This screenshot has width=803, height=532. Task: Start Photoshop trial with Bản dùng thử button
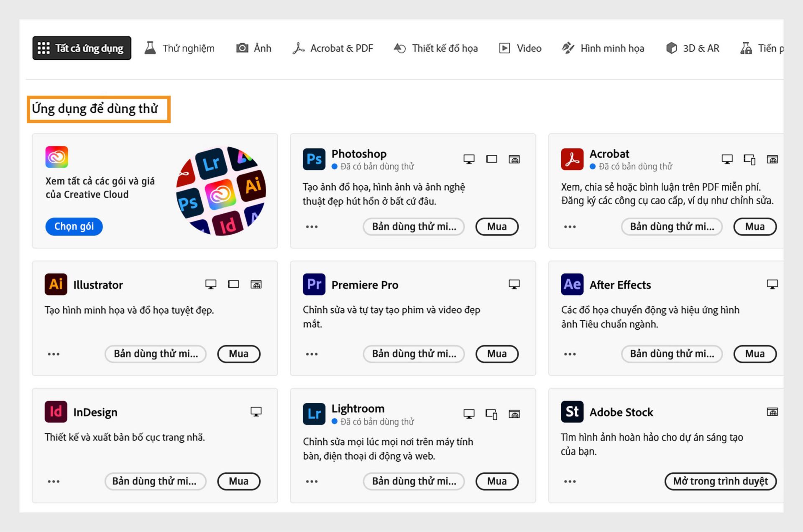coord(414,227)
